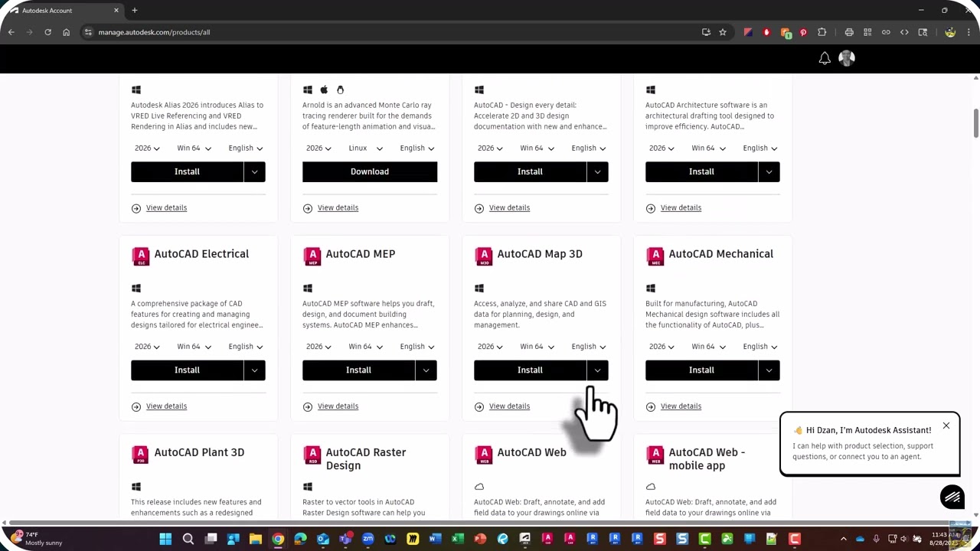Image resolution: width=980 pixels, height=551 pixels.
Task: Open AutoCAD Mechanical English language dropdown
Action: pos(760,347)
